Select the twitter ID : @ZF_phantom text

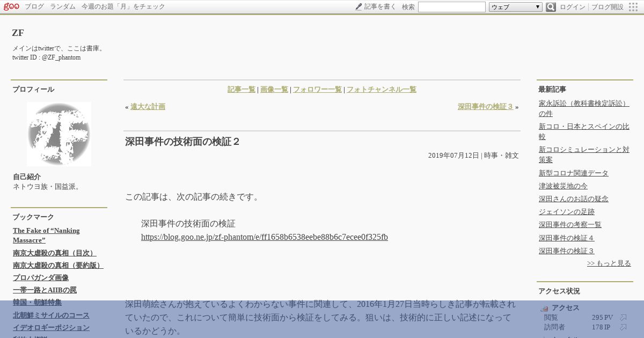click(x=46, y=57)
